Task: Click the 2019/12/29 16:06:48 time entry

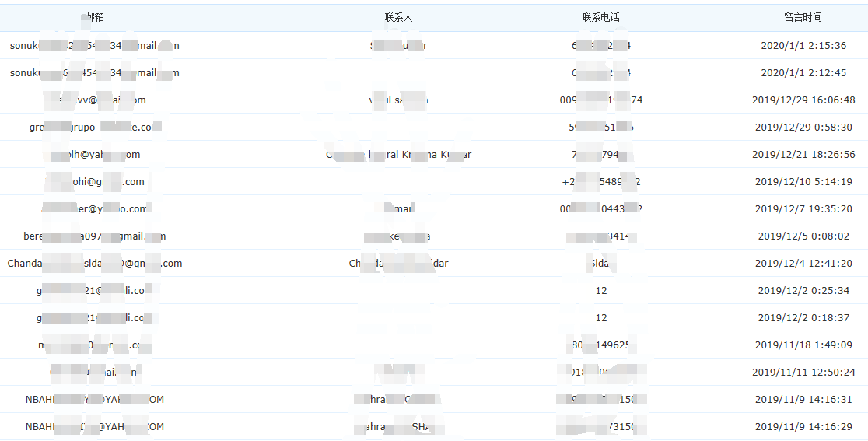Action: tap(803, 100)
